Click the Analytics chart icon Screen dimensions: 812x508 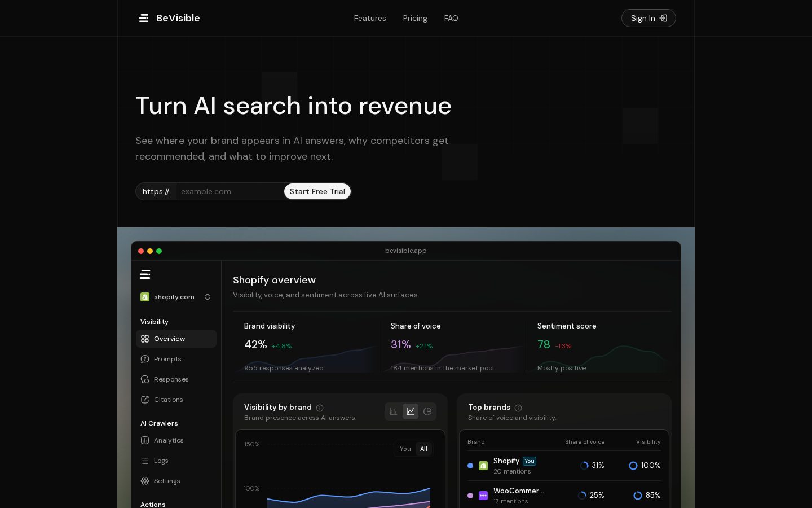(145, 440)
